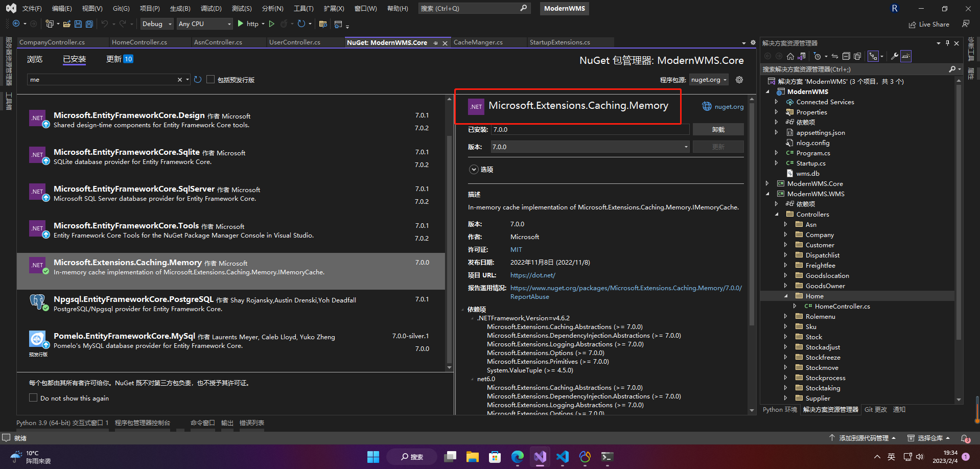The width and height of the screenshot is (980, 469).
Task: Click the 卸载 uninstall button
Action: coord(718,130)
